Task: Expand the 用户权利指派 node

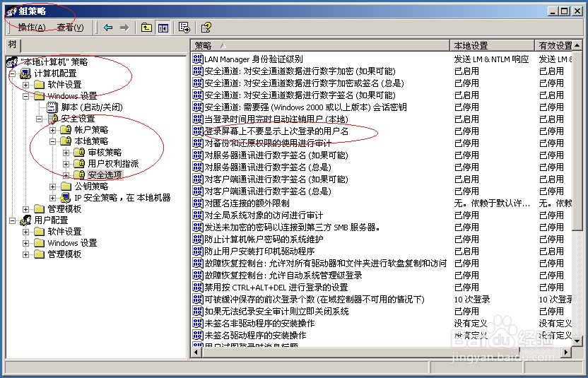Action: pos(66,164)
